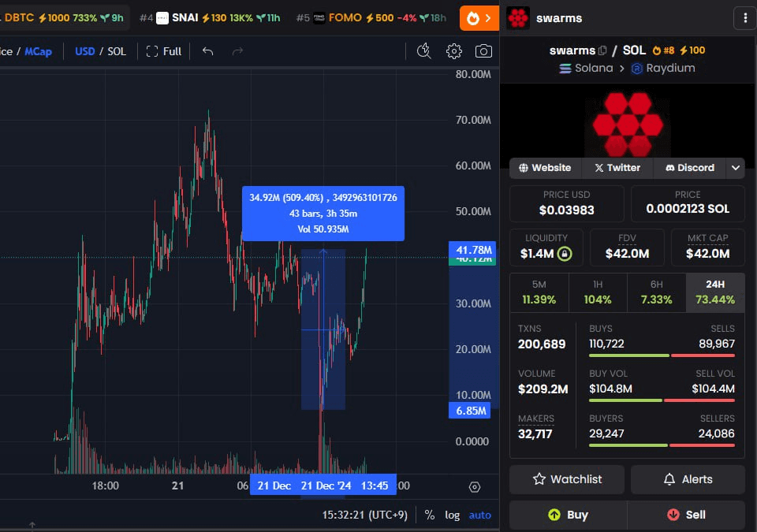This screenshot has width=757, height=532.
Task: Click the Sell button
Action: pos(686,515)
